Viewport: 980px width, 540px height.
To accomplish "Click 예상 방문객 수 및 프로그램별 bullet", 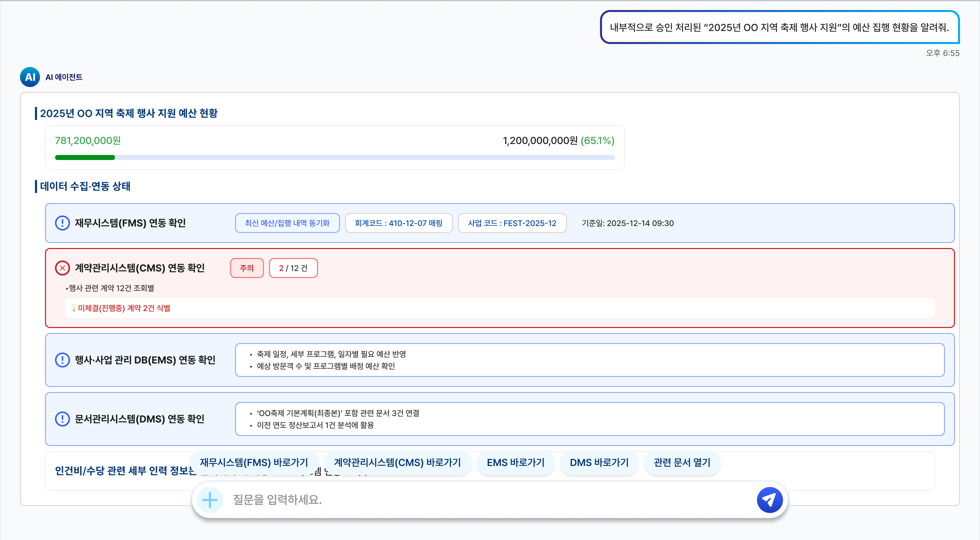I will [326, 366].
